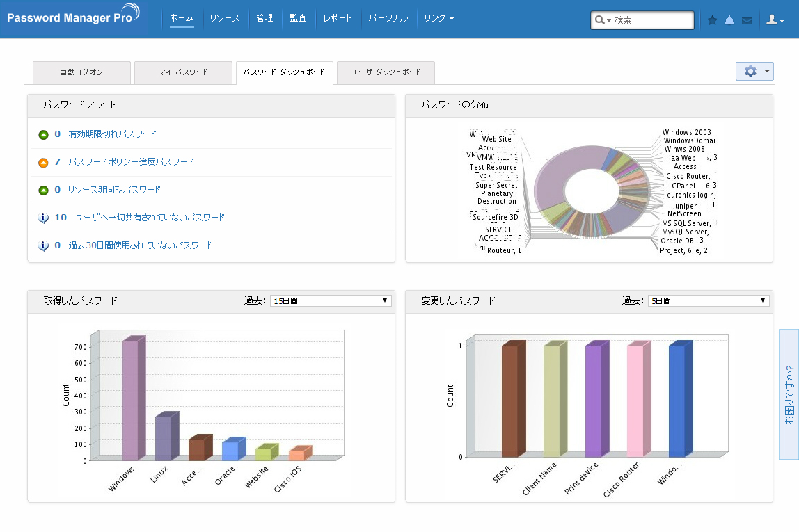Viewport: 799px width, 532px height.
Task: Open the notification bell icon
Action: (729, 20)
